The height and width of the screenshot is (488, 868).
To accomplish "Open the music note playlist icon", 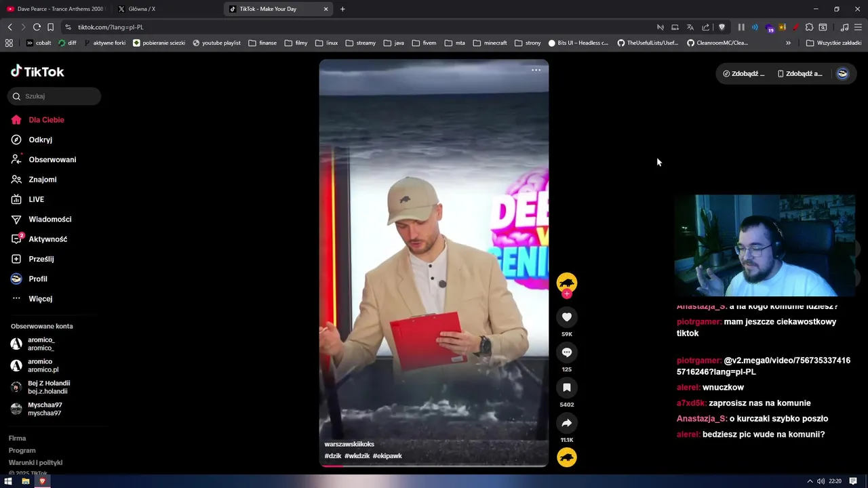I will coord(844,27).
